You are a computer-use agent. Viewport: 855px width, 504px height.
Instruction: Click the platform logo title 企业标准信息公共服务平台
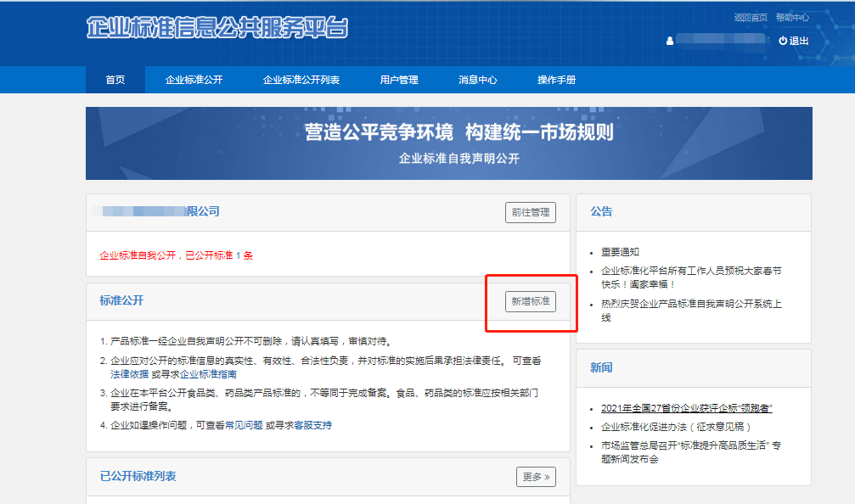coord(217,28)
